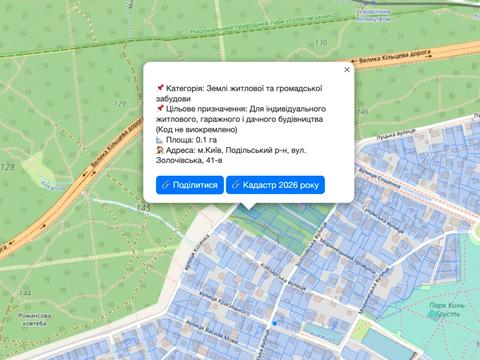This screenshot has height=360, width=480.
Task: Close the parcel info popup
Action: coord(347,69)
